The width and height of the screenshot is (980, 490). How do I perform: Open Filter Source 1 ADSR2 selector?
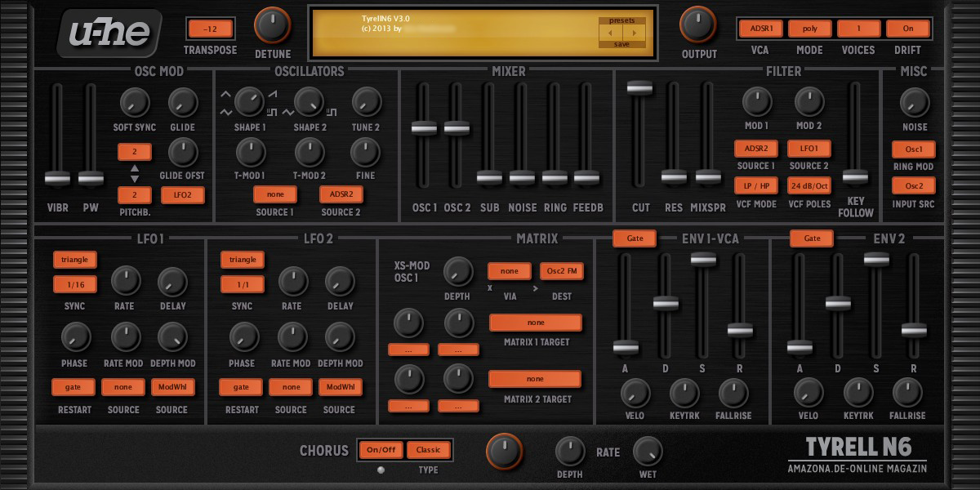tap(755, 149)
